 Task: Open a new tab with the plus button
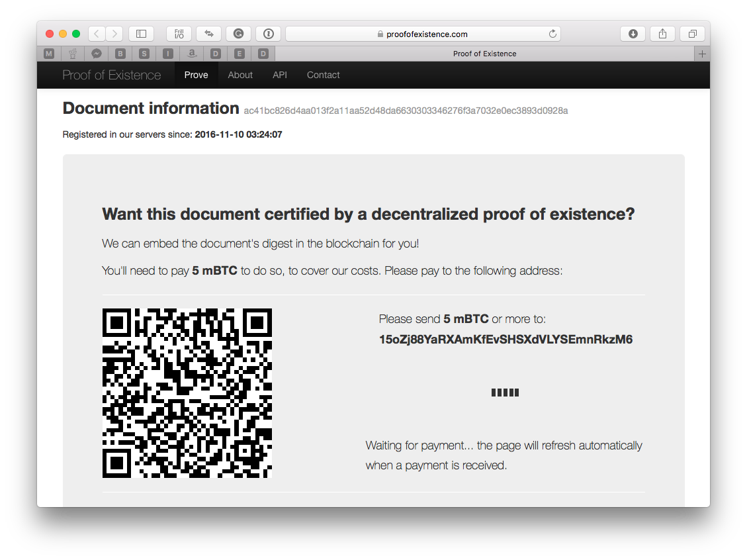coord(701,54)
